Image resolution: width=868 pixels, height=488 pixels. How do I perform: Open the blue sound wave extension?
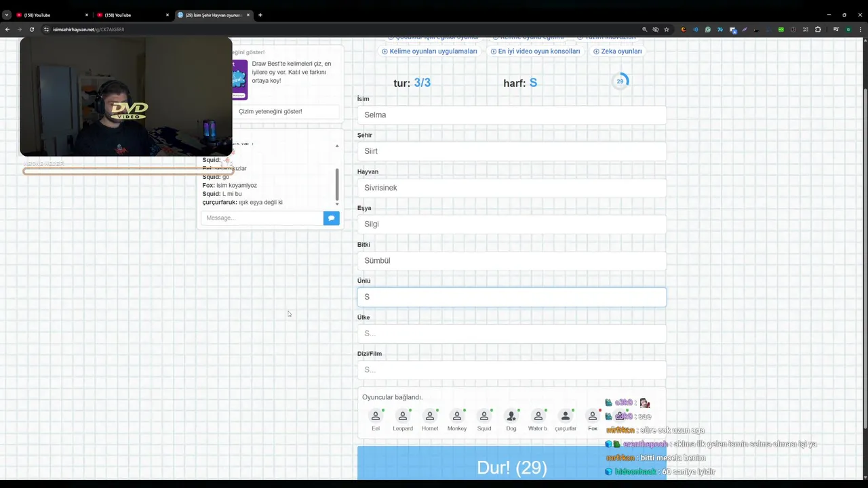[x=696, y=29]
